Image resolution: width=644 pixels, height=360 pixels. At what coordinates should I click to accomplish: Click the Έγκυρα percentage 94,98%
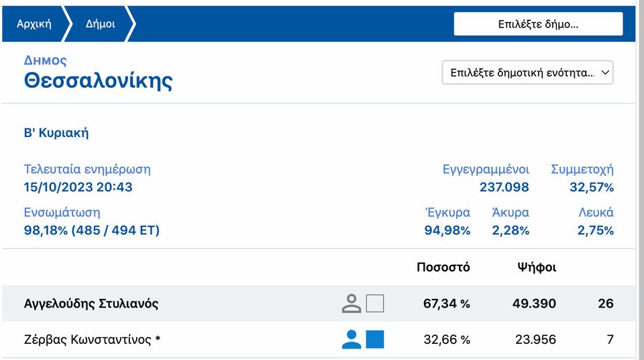pos(447,230)
